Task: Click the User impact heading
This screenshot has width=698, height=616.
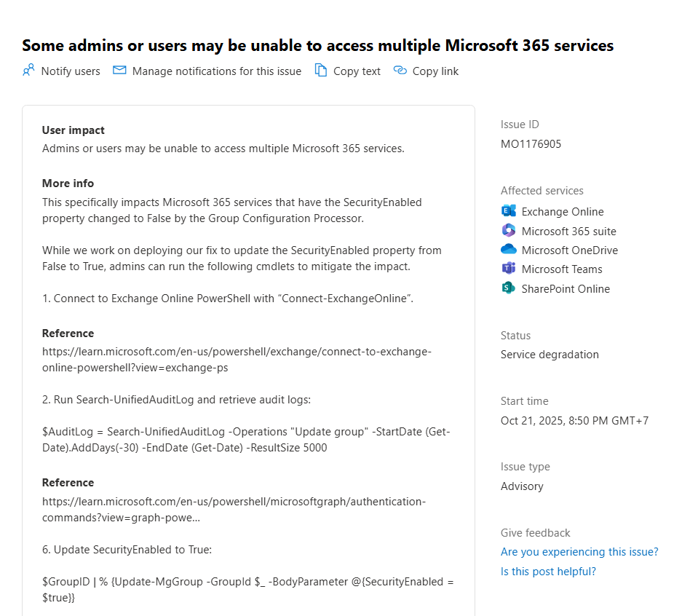Action: tap(73, 130)
